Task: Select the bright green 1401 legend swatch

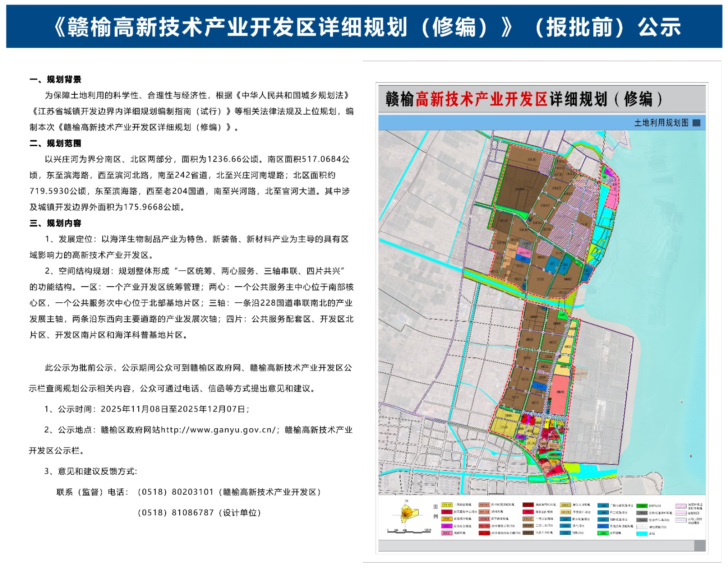Action: [602, 533]
